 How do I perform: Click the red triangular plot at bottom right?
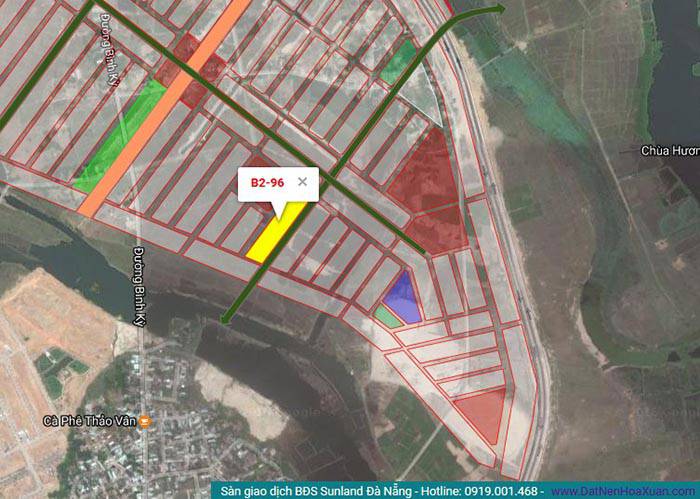[482, 412]
